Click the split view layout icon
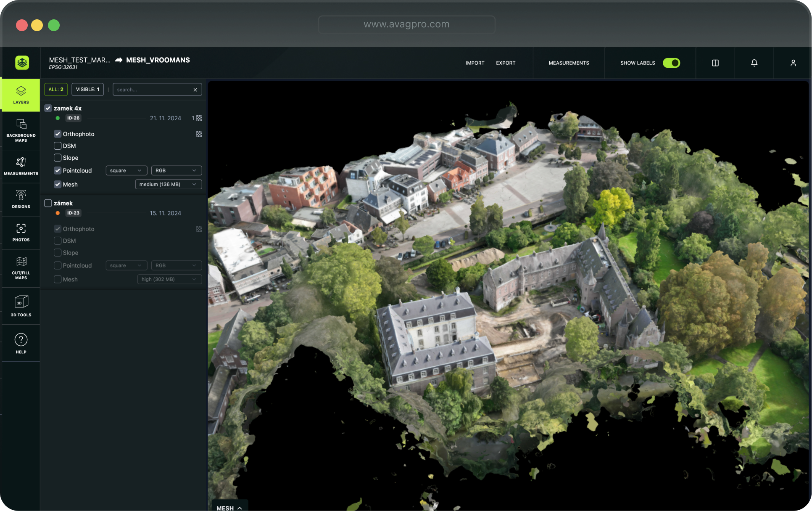Screen dimensions: 812x511 click(715, 63)
